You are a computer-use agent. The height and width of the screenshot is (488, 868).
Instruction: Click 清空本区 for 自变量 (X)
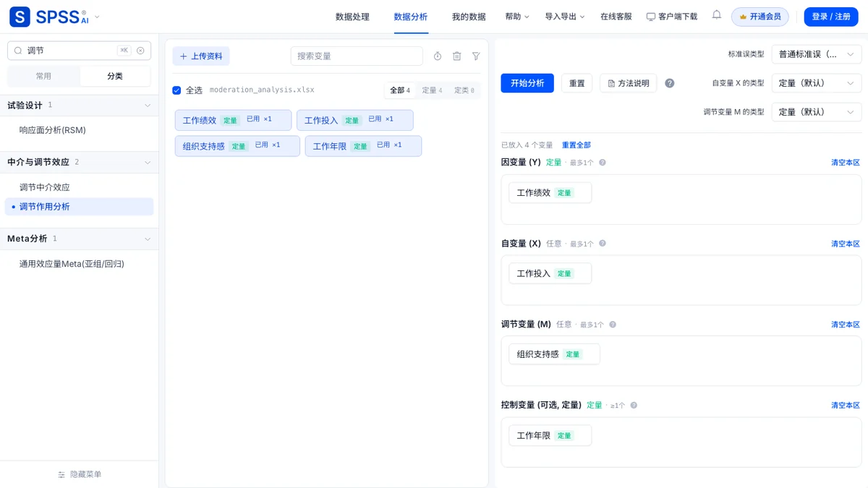(x=846, y=244)
